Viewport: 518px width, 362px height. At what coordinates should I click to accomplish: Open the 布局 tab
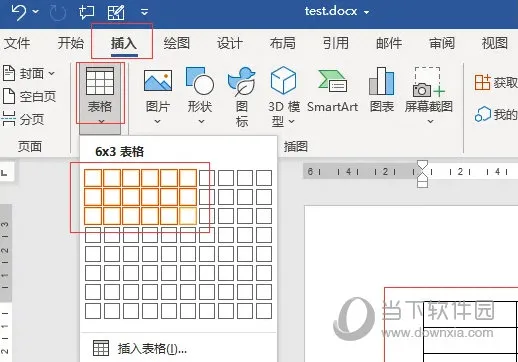pos(283,43)
